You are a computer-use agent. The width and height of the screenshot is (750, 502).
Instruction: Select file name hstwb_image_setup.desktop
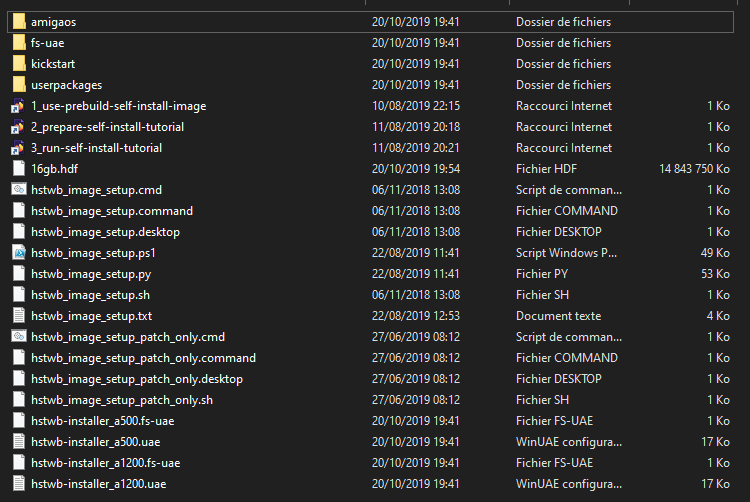(x=106, y=232)
